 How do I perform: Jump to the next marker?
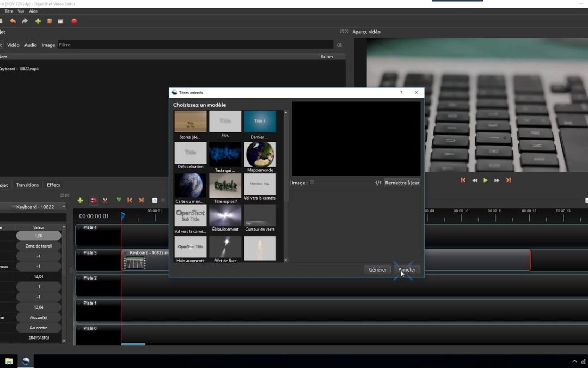[140, 200]
